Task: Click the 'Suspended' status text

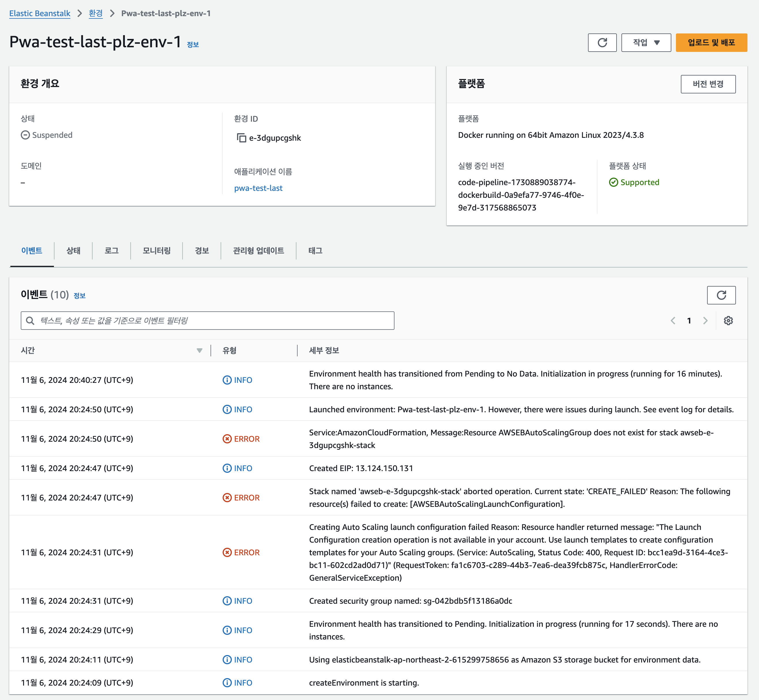Action: pos(52,135)
